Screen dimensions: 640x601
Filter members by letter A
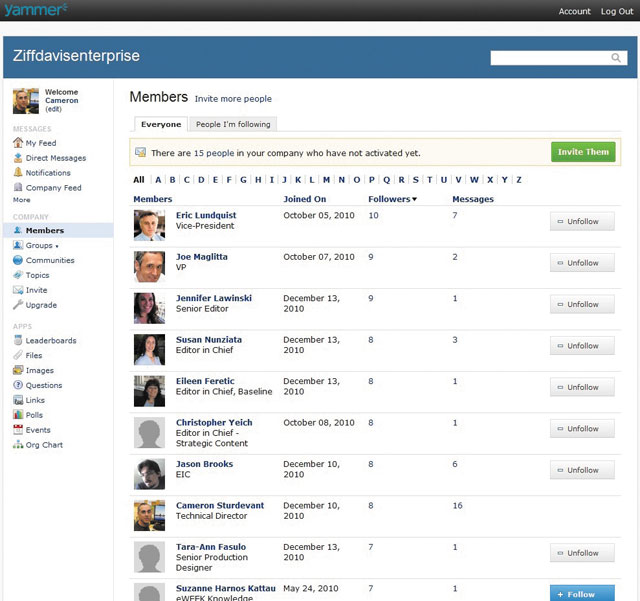[158, 180]
